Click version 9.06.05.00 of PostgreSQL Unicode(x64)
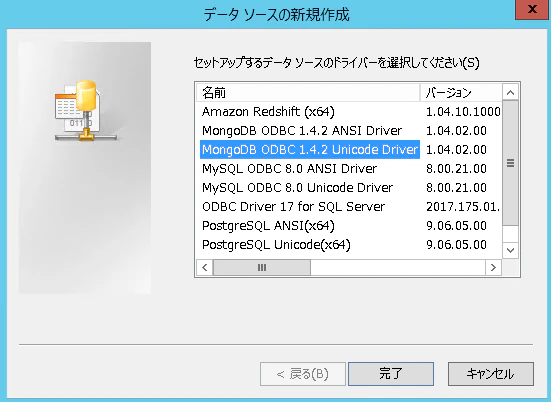The image size is (551, 402). point(456,245)
